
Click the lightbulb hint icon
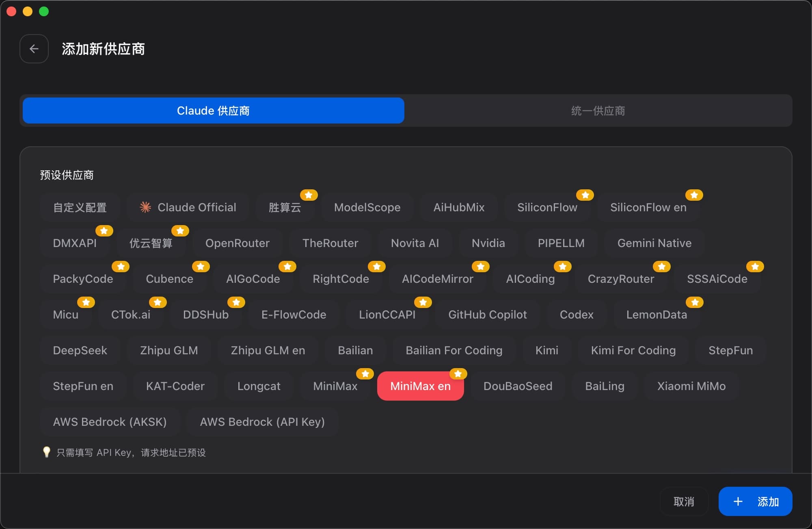pyautogui.click(x=47, y=452)
